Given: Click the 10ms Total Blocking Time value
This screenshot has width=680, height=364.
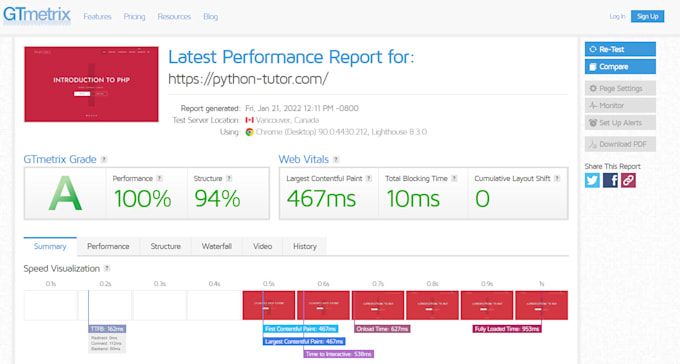Looking at the screenshot, I should [413, 199].
